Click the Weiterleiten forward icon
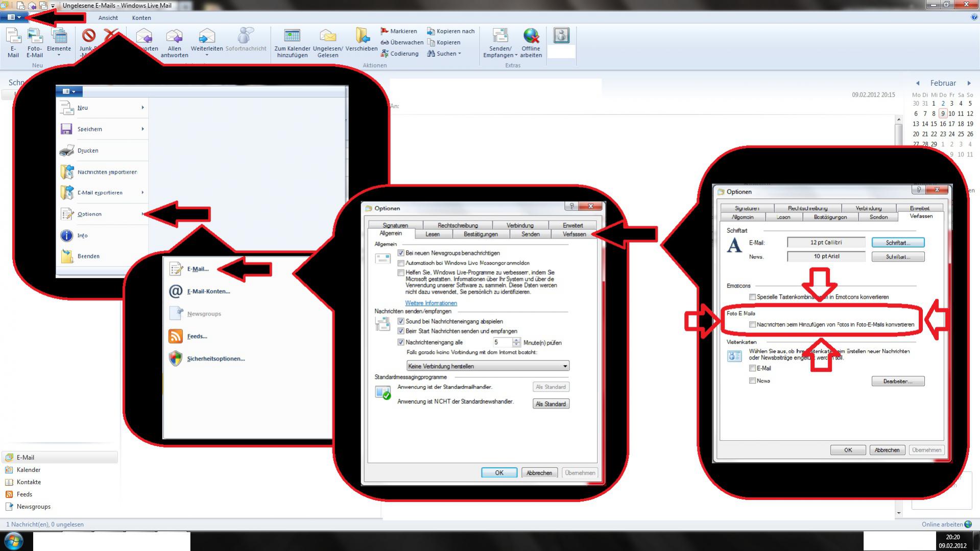980x551 pixels. [207, 36]
